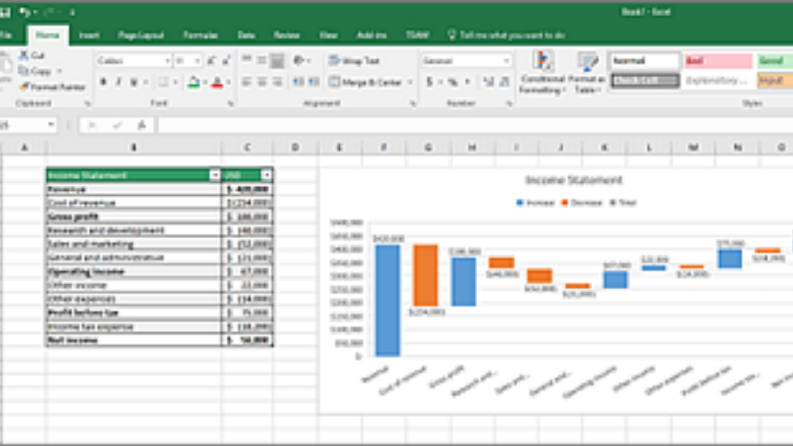Toggle Wrap Text
This screenshot has height=446, width=793.
tap(354, 61)
